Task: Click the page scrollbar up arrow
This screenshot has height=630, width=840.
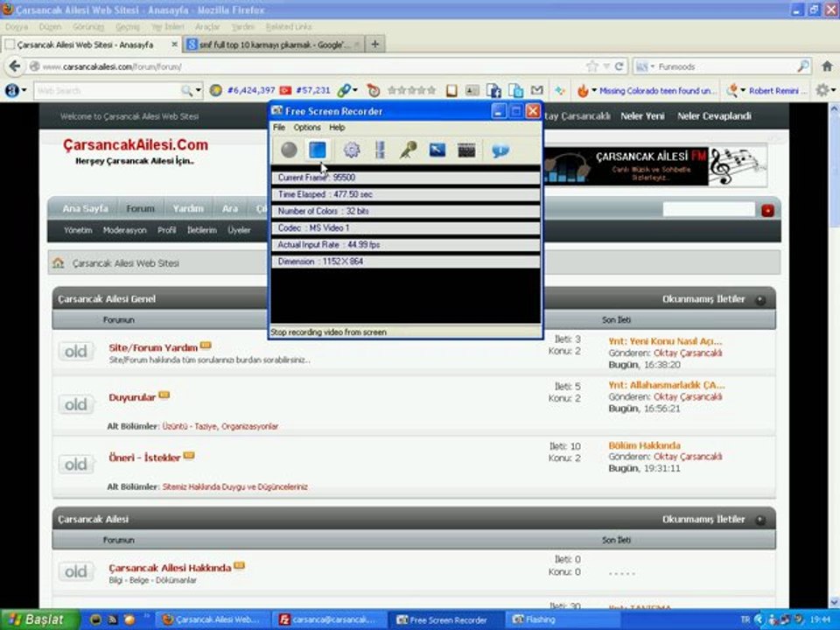Action: pos(834,108)
